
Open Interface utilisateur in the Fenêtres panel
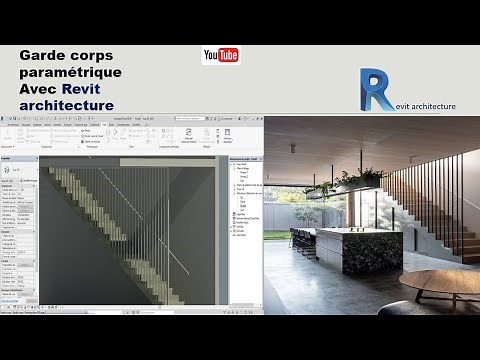(x=227, y=136)
